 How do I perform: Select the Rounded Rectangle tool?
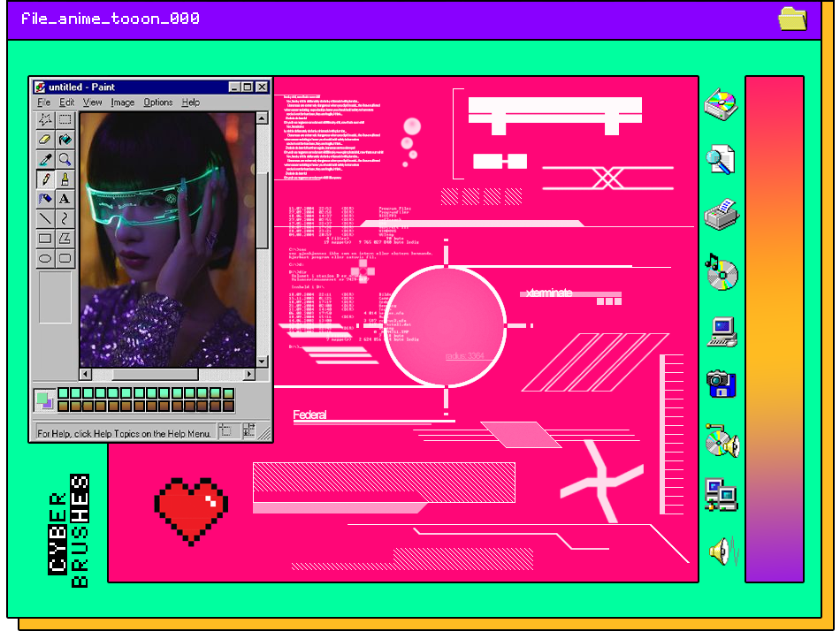tap(65, 258)
